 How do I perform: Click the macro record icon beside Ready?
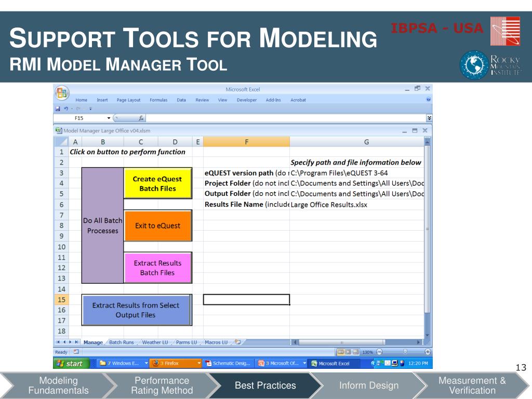click(x=76, y=352)
